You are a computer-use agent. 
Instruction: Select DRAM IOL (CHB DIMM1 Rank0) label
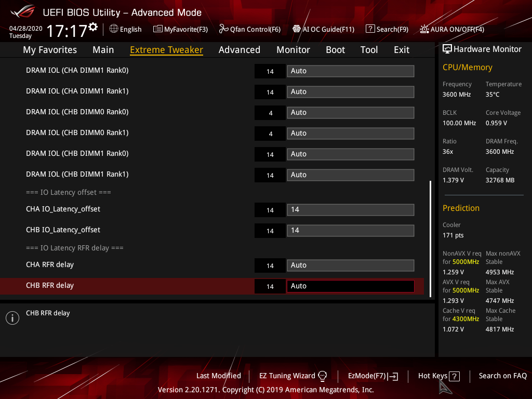[77, 153]
